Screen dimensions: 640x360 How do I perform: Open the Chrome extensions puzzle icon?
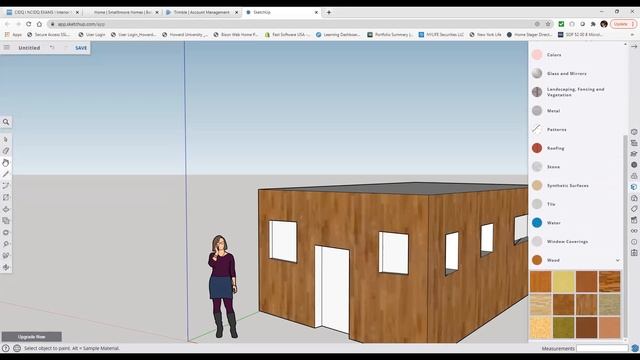pyautogui.click(x=593, y=24)
